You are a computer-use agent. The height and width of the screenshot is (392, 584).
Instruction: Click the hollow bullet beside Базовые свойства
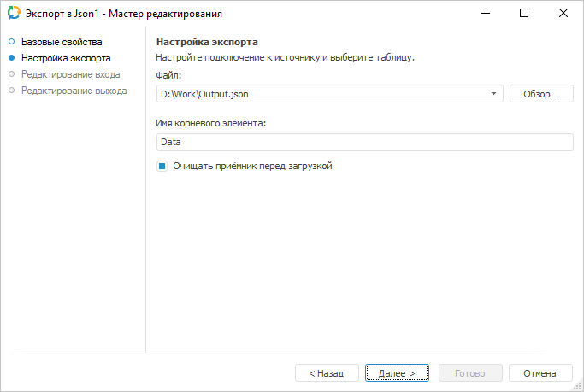coord(12,42)
